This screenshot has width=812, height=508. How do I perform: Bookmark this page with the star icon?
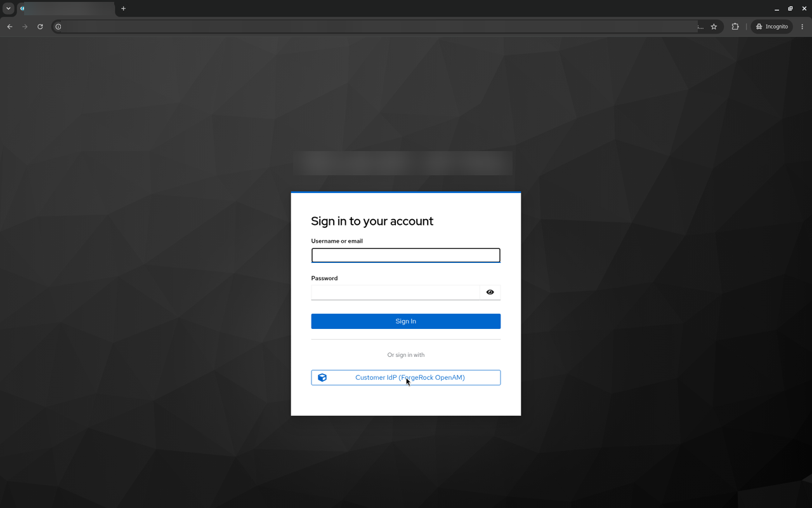(x=714, y=27)
